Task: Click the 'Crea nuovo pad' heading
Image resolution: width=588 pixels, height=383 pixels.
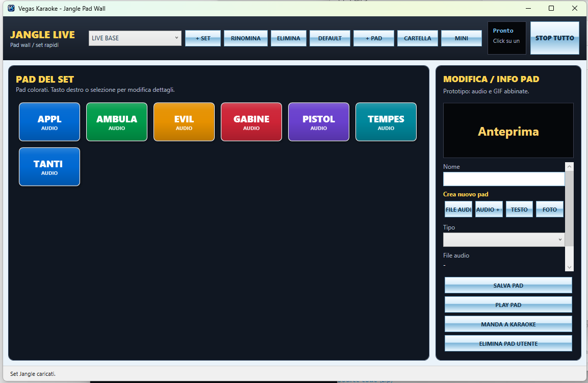Action: tap(466, 194)
